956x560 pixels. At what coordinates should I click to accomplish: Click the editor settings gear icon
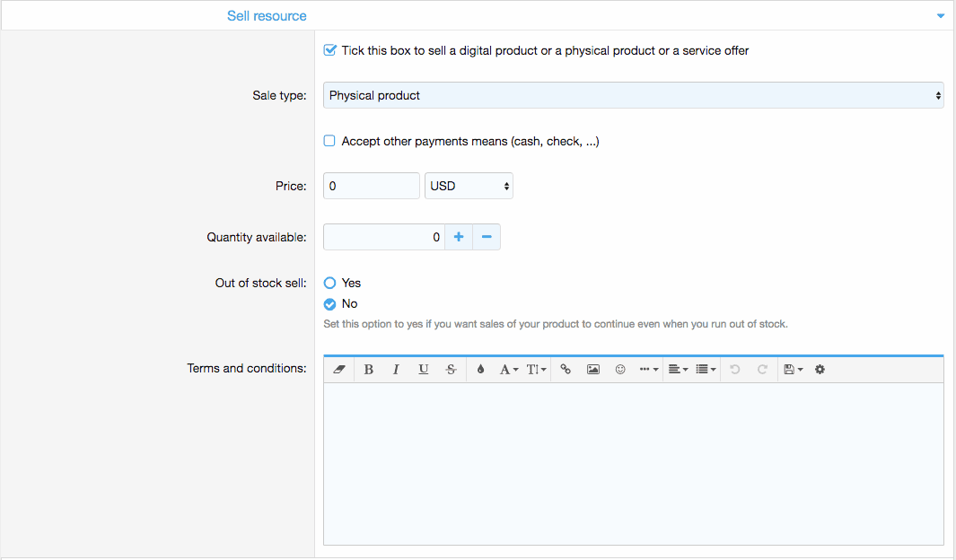820,370
